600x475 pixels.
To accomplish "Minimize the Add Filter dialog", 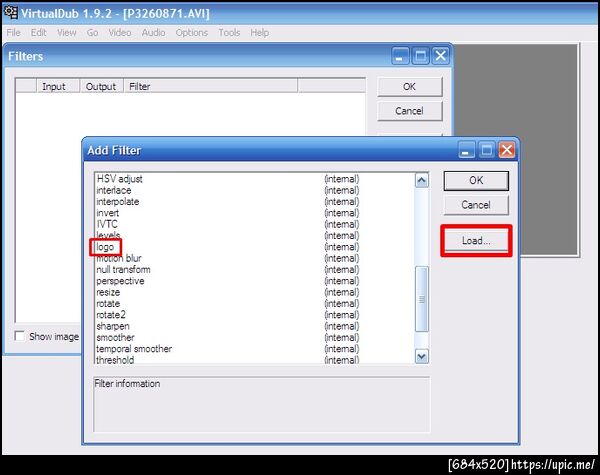I will click(x=467, y=150).
